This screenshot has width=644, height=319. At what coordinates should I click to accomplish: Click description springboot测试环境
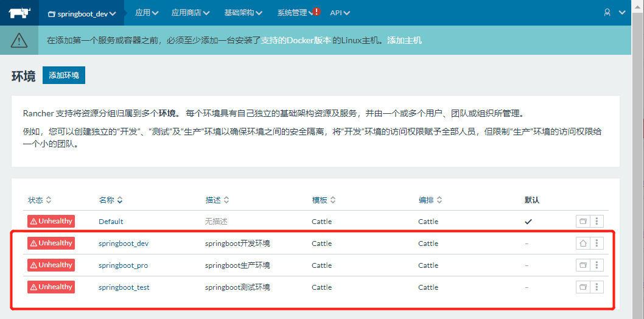pos(237,287)
